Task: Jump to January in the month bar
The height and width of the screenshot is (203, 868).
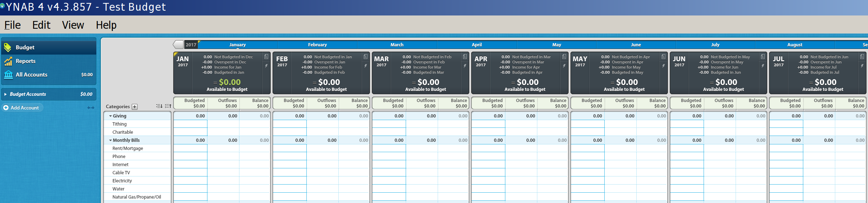Action: pyautogui.click(x=238, y=45)
